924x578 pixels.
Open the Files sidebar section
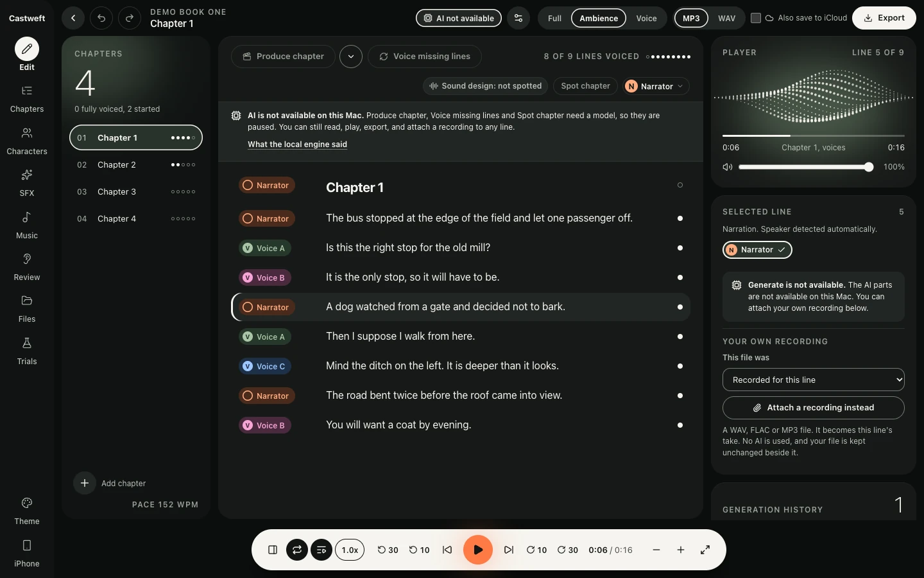pyautogui.click(x=27, y=308)
